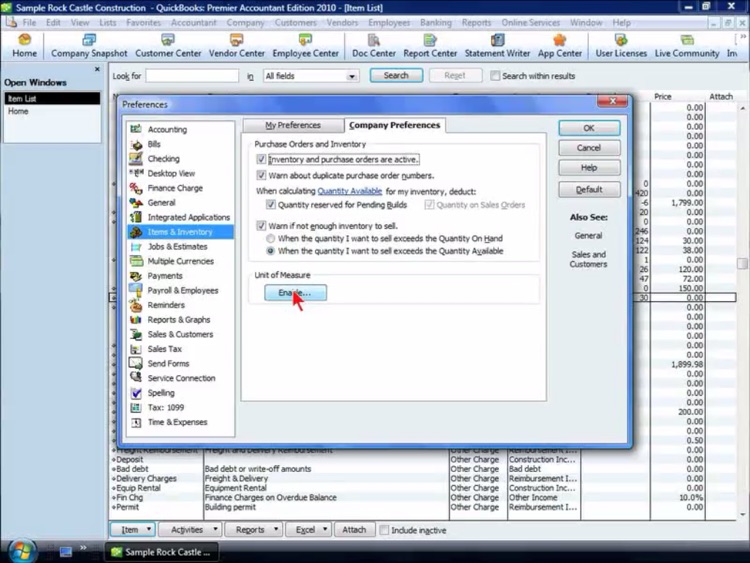The height and width of the screenshot is (563, 750).
Task: Open User Licenses toolbar icon
Action: pos(621,46)
